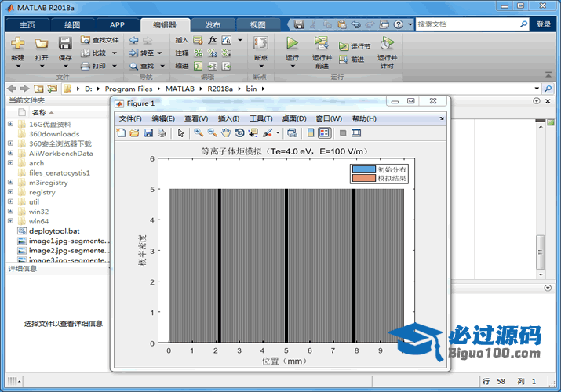Select the Pan hand tool in Figure toolbar
Screen dimensions: 561x392
pos(226,133)
